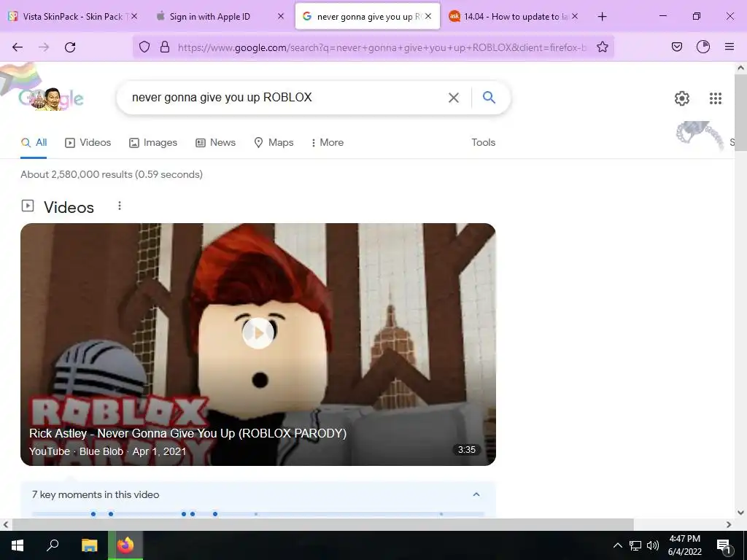Show hidden system tray icons

(x=617, y=545)
